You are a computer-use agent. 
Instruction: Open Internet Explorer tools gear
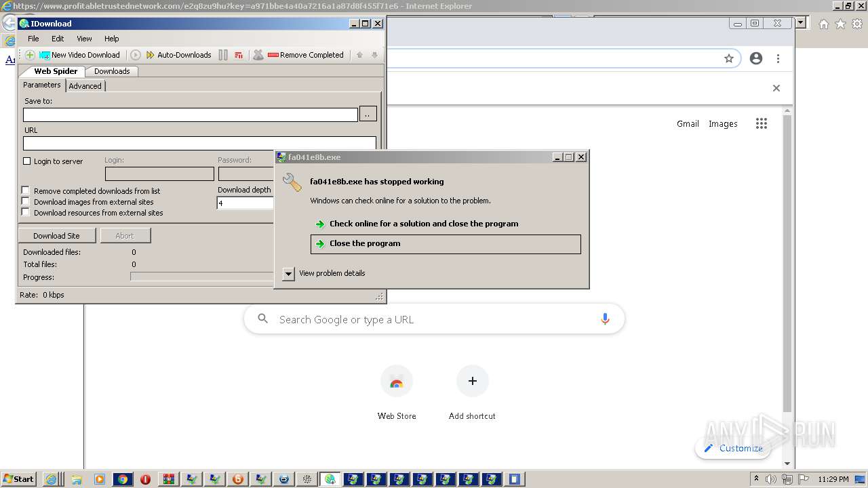tap(857, 24)
